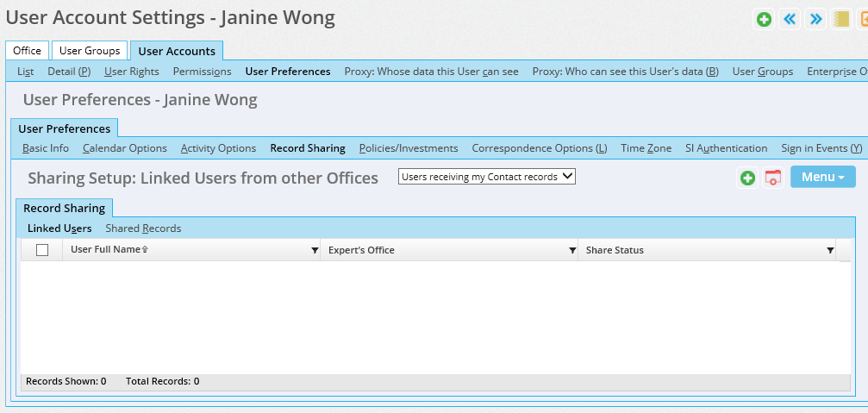Go to Time Zone settings
The width and height of the screenshot is (868, 413).
(x=646, y=148)
